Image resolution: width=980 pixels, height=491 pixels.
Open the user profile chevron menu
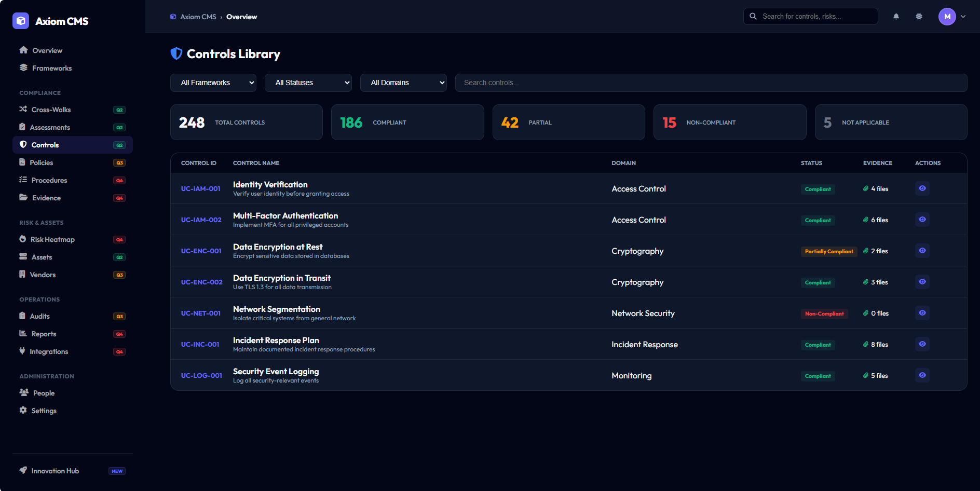(964, 16)
